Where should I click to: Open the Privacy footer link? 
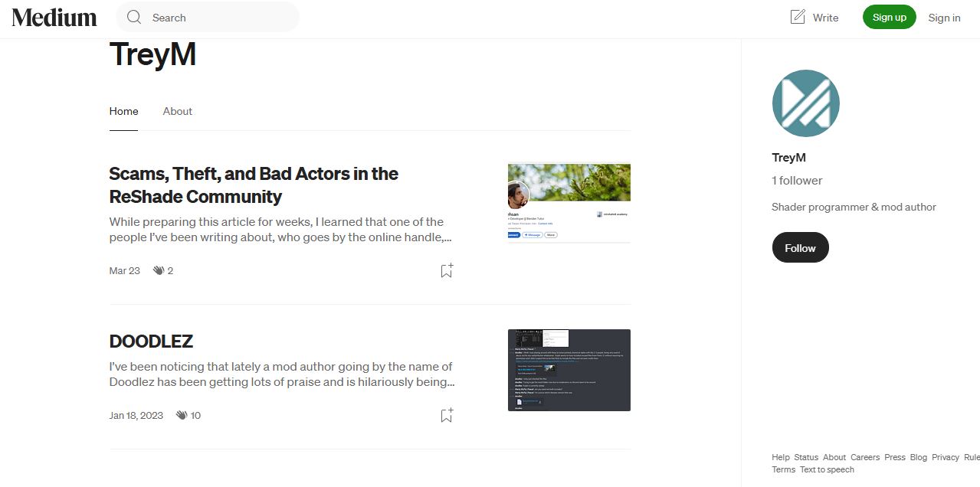pyautogui.click(x=946, y=457)
